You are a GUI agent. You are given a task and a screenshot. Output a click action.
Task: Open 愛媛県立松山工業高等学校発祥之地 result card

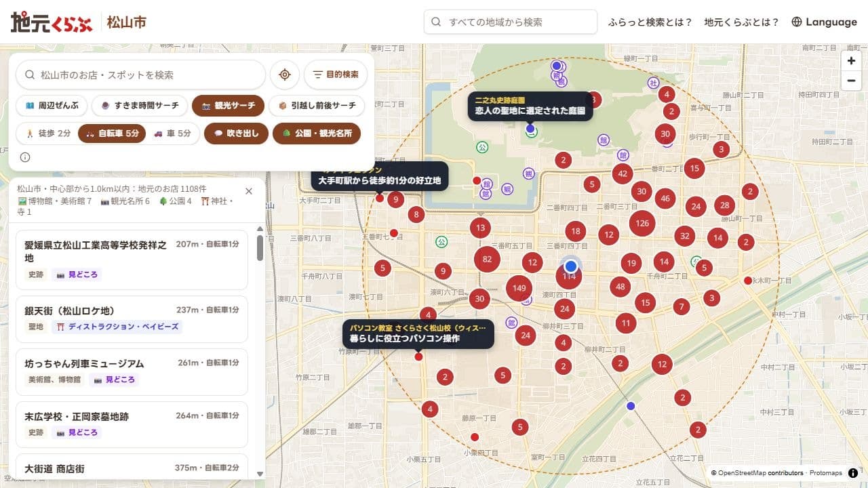(x=132, y=260)
